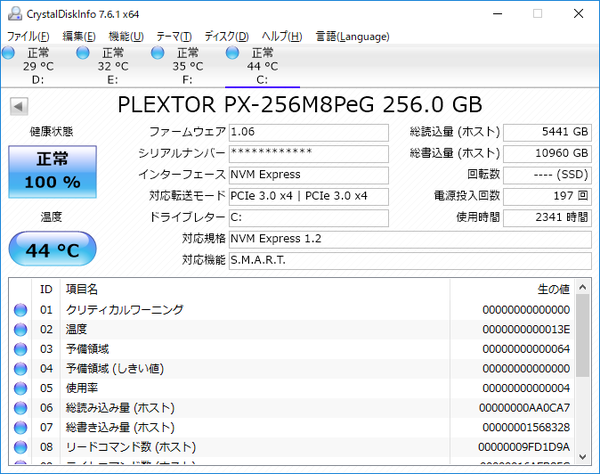Click total host writes value 10960 GB

[x=547, y=154]
